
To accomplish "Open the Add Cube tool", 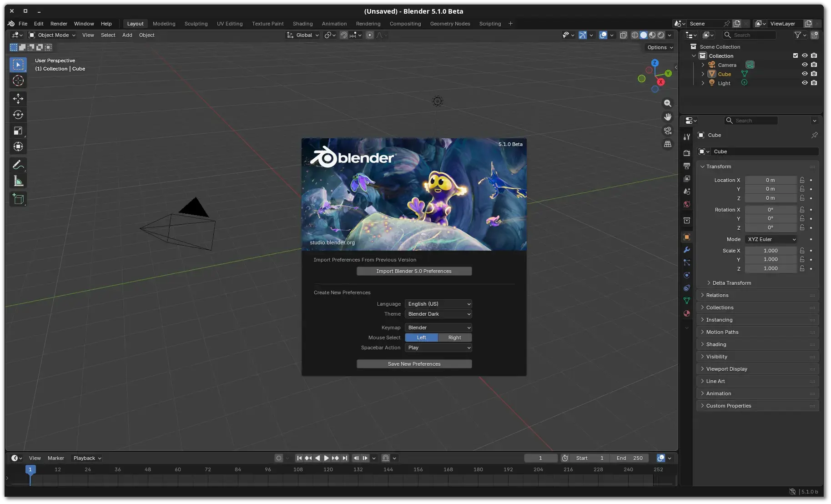I will pyautogui.click(x=18, y=198).
